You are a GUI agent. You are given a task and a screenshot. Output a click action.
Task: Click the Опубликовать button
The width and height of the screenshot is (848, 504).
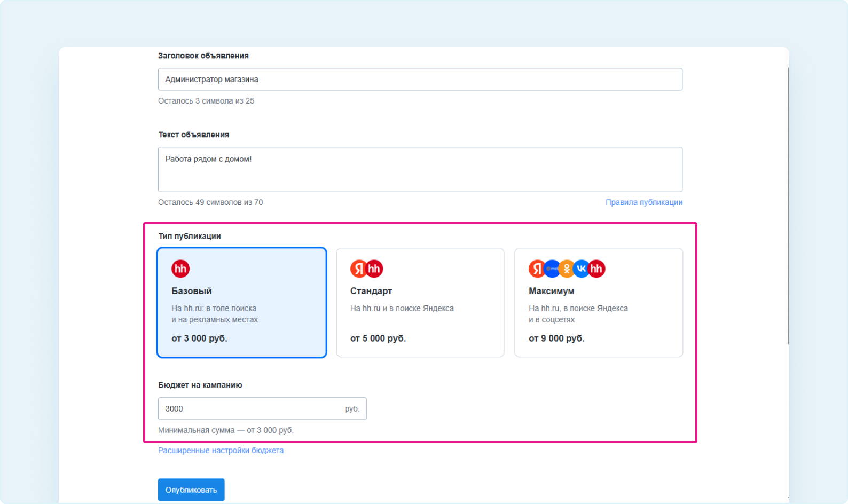coord(191,490)
